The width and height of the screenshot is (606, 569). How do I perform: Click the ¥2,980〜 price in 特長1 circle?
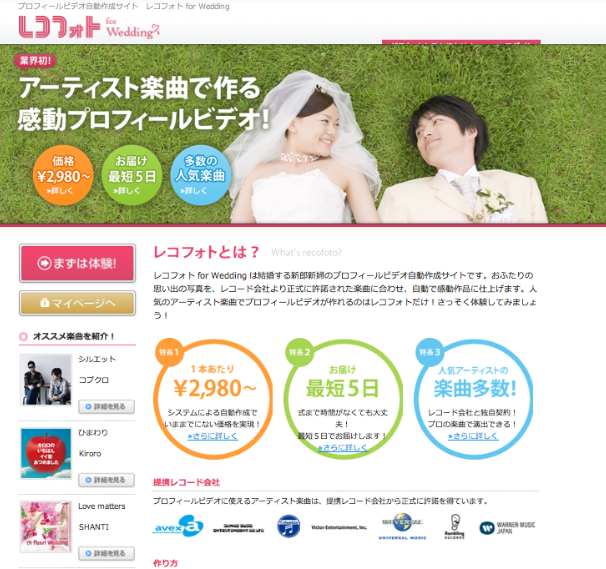coord(215,388)
